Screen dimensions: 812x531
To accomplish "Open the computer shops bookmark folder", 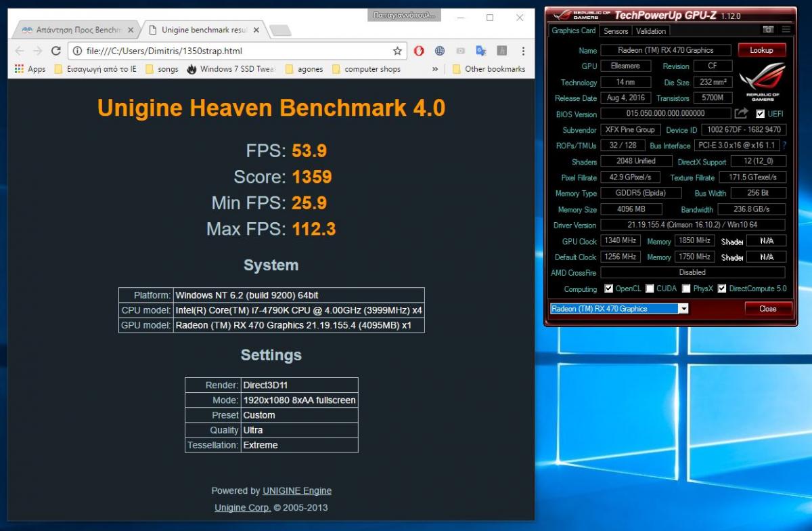I will click(x=367, y=69).
